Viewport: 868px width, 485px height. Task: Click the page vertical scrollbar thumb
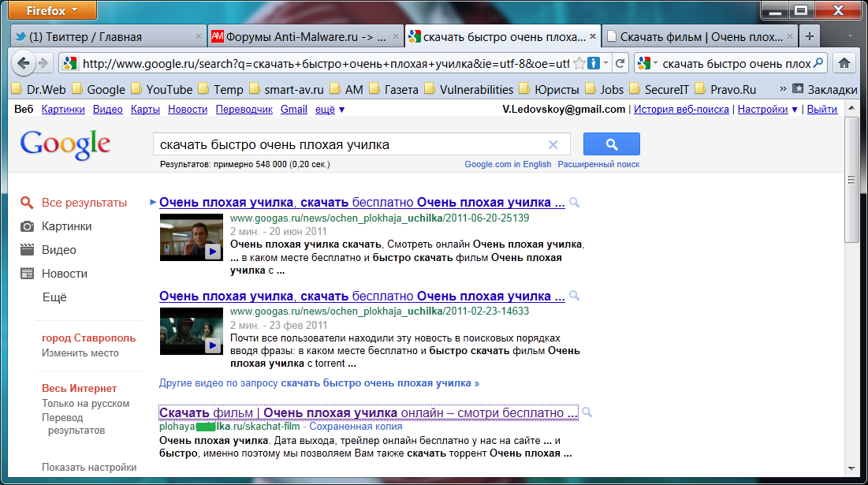851,180
